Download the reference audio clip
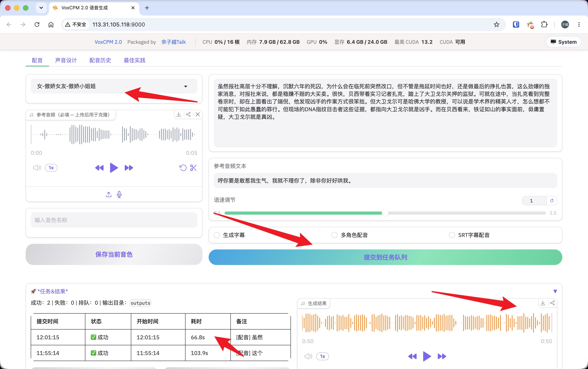 pyautogui.click(x=179, y=114)
